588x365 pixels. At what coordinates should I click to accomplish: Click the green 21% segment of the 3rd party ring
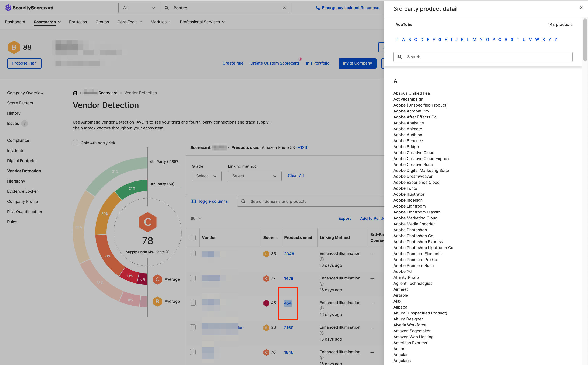[132, 188]
